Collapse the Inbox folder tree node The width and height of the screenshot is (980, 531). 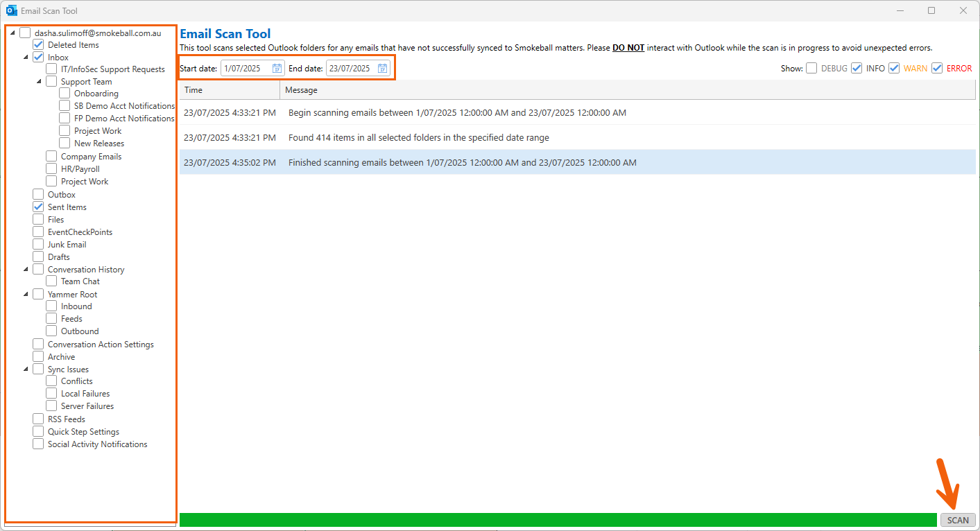[26, 58]
